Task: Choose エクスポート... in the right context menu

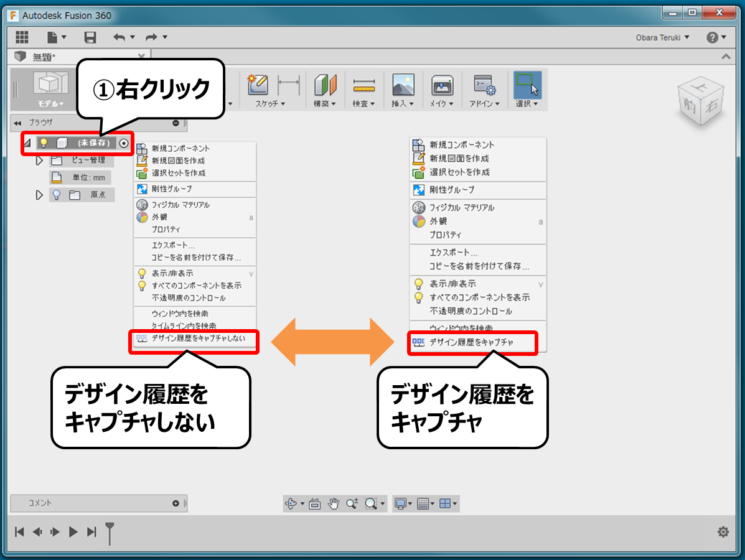Action: coord(477,252)
